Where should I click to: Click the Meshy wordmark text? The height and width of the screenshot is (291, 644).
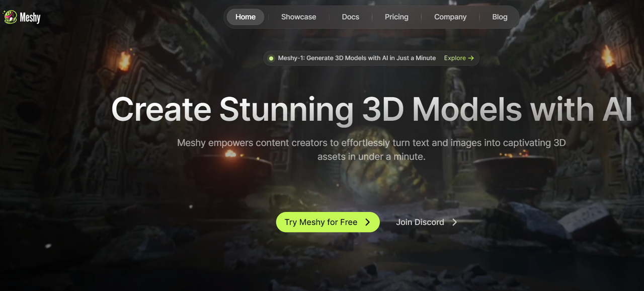(x=30, y=18)
